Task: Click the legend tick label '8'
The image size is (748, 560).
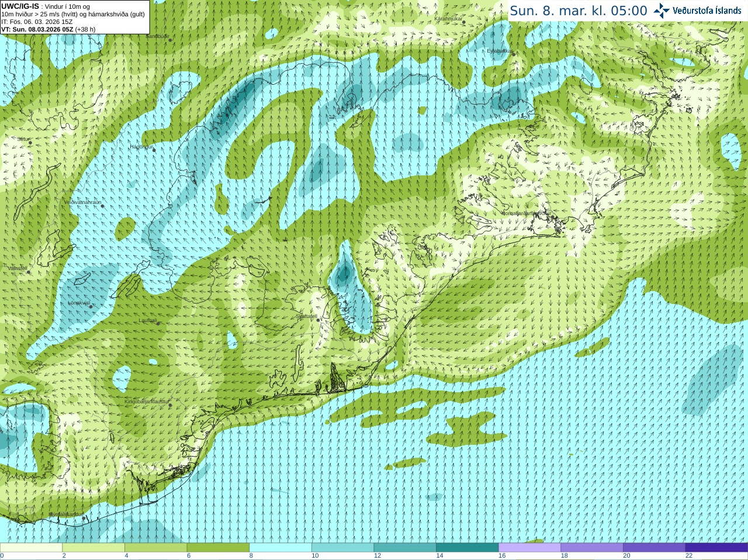Action: click(251, 556)
